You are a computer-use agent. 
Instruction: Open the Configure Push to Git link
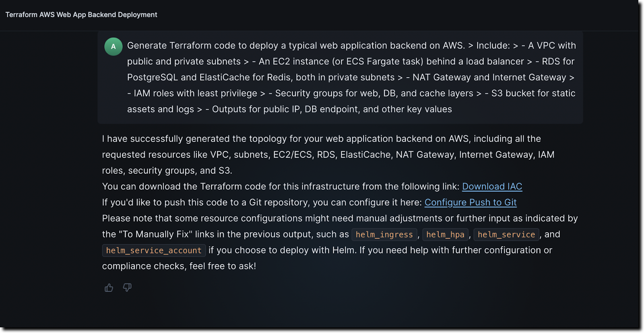pyautogui.click(x=471, y=202)
